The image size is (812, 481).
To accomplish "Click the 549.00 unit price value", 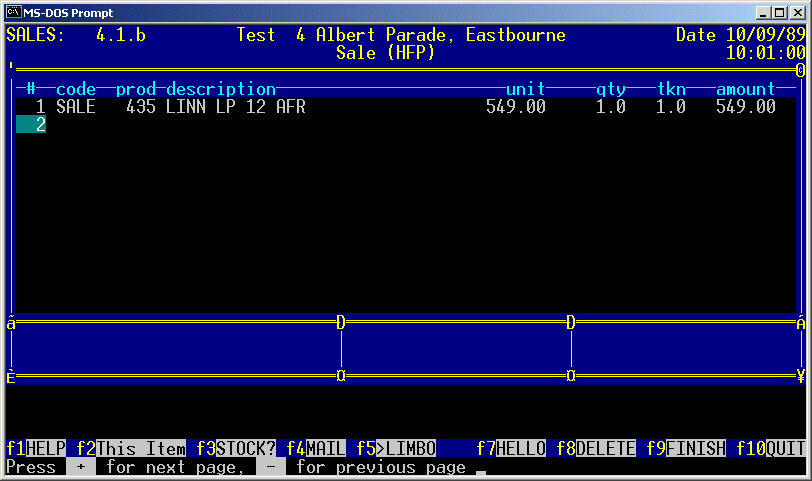I will [515, 107].
